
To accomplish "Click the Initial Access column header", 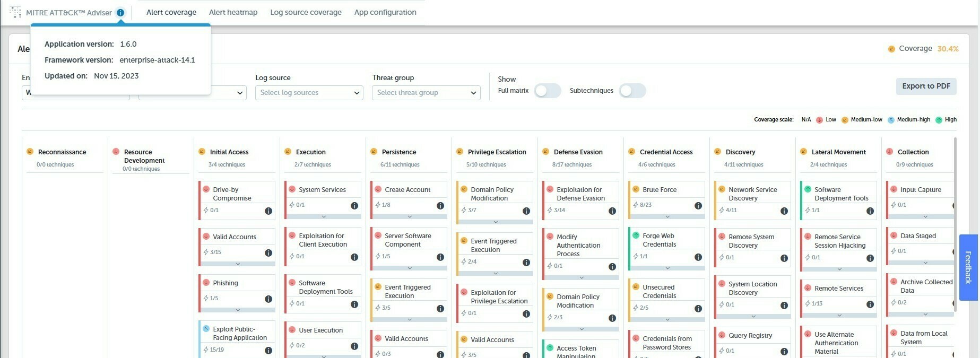I will (229, 152).
